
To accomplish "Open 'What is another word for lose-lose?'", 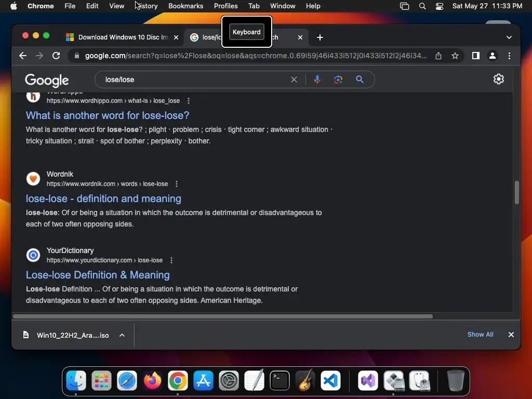I will [x=108, y=115].
